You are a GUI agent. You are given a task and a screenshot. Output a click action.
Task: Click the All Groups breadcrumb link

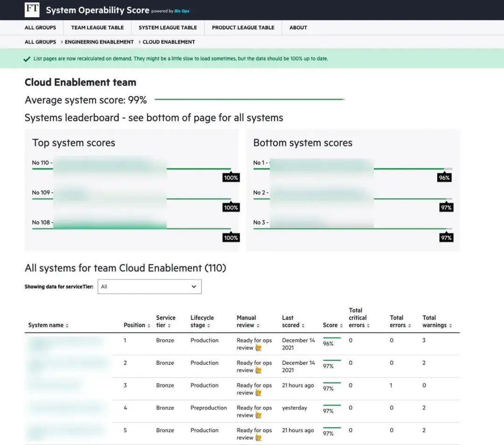pos(40,42)
